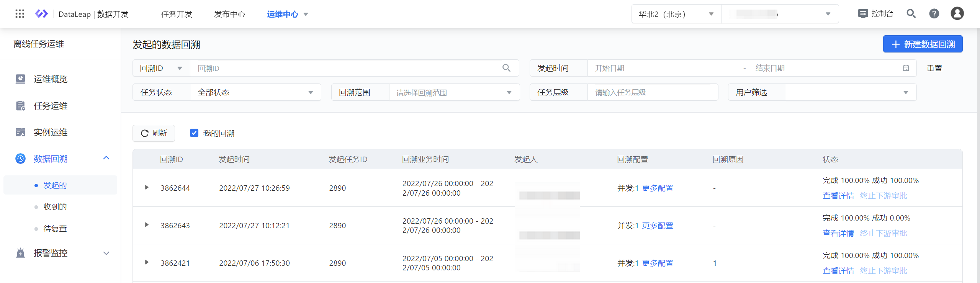This screenshot has width=980, height=283.
Task: Click the 刷新 refresh button
Action: pyautogui.click(x=154, y=133)
